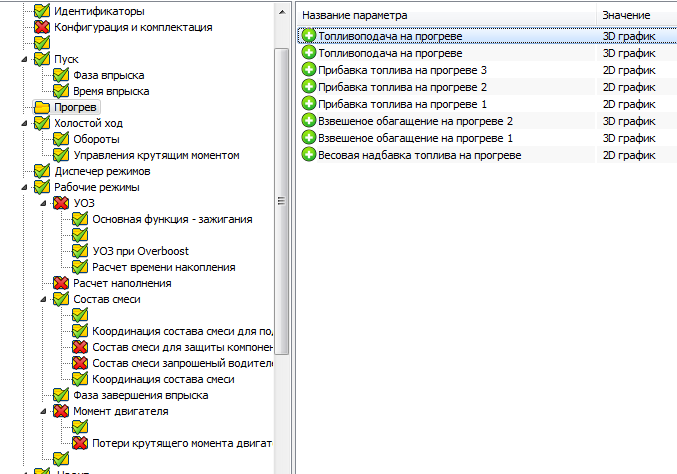Click the green plus icon beside Прибавка топлива на прогреве 3
The width and height of the screenshot is (677, 474).
click(x=309, y=70)
